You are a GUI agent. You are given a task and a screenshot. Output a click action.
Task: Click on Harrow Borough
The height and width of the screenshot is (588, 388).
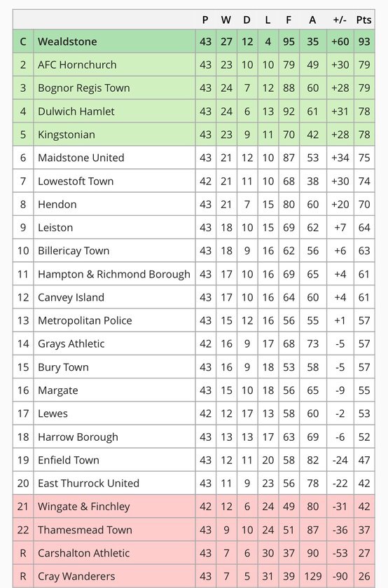[x=78, y=437]
